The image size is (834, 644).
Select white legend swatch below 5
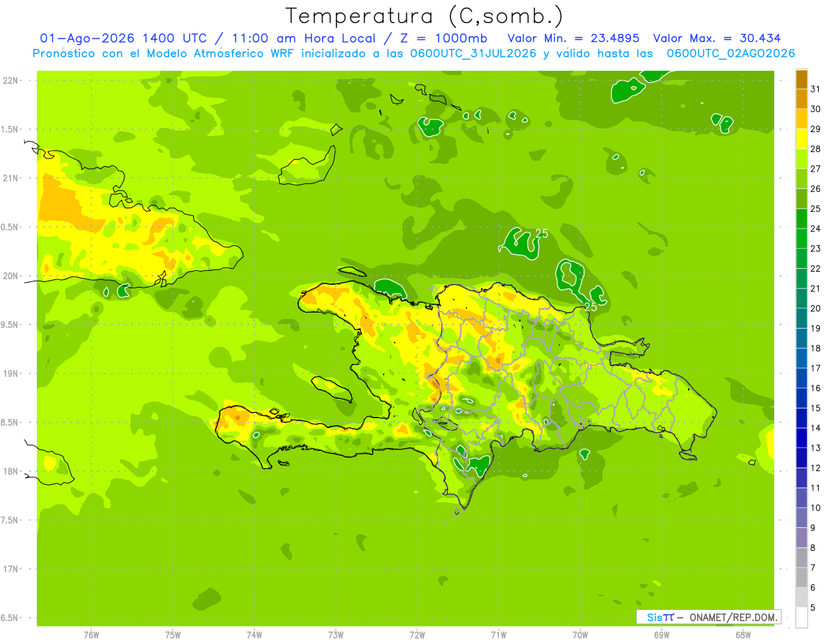pos(801,618)
